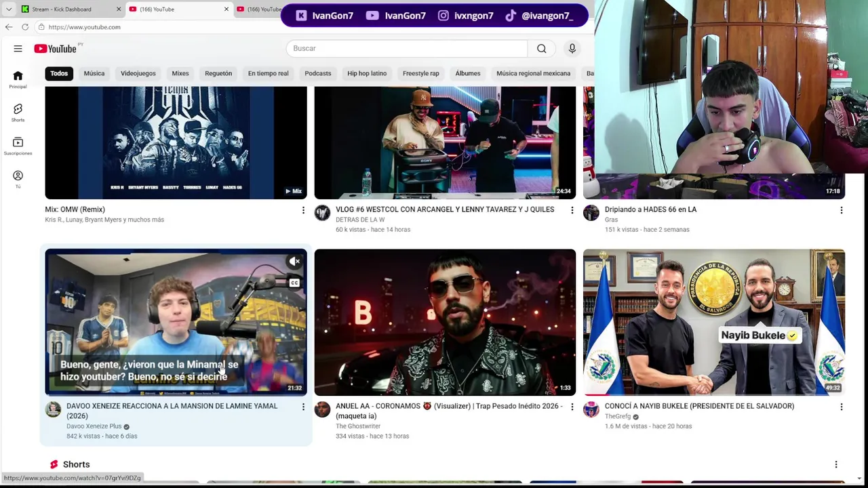Go to Principal home in sidebar
The height and width of the screenshot is (488, 868).
(18, 80)
